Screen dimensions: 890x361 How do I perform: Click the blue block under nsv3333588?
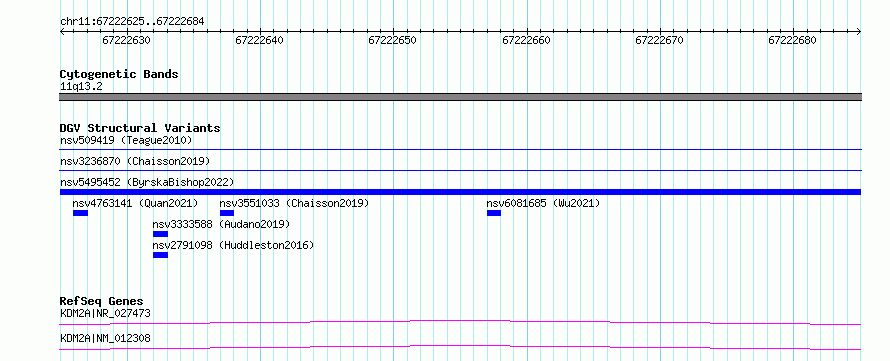[161, 234]
